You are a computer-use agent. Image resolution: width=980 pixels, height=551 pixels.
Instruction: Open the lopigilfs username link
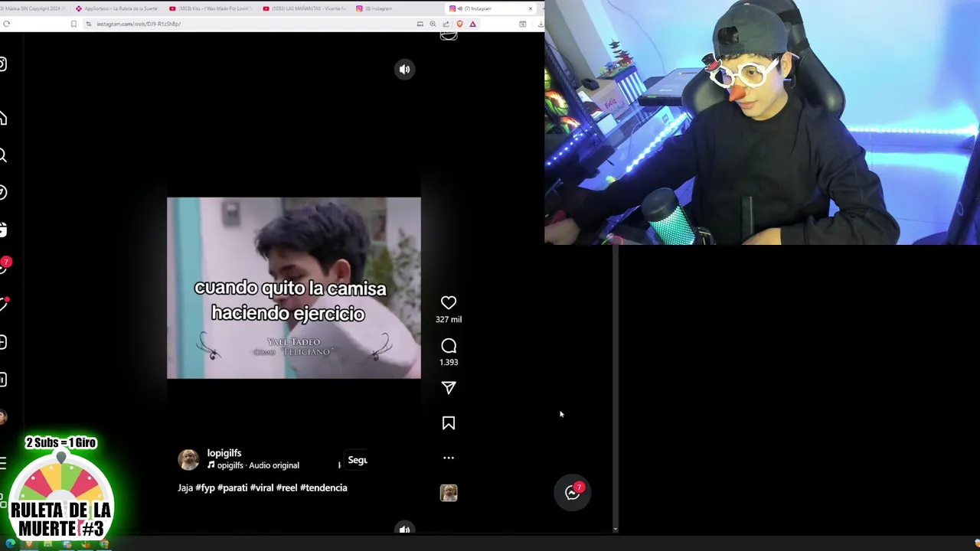[x=224, y=453]
